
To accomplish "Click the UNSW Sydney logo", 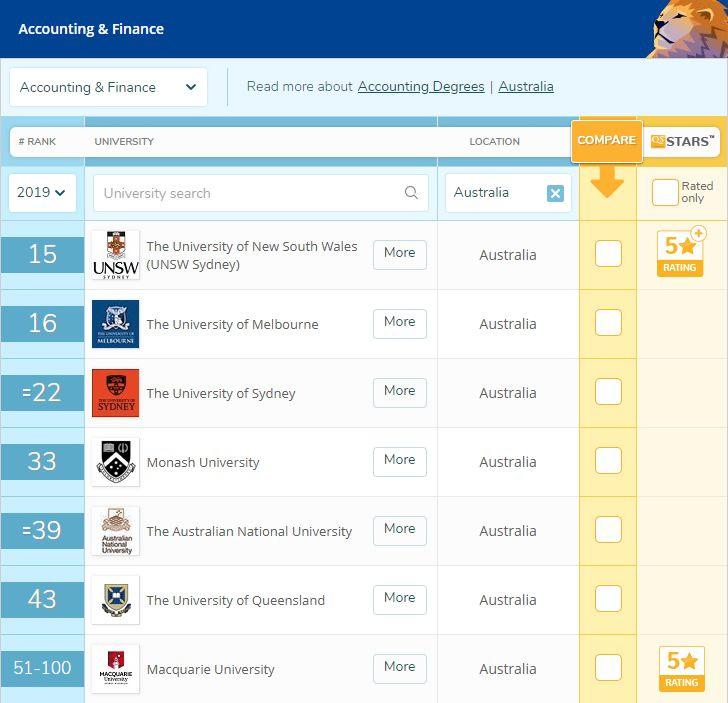I will click(x=115, y=255).
